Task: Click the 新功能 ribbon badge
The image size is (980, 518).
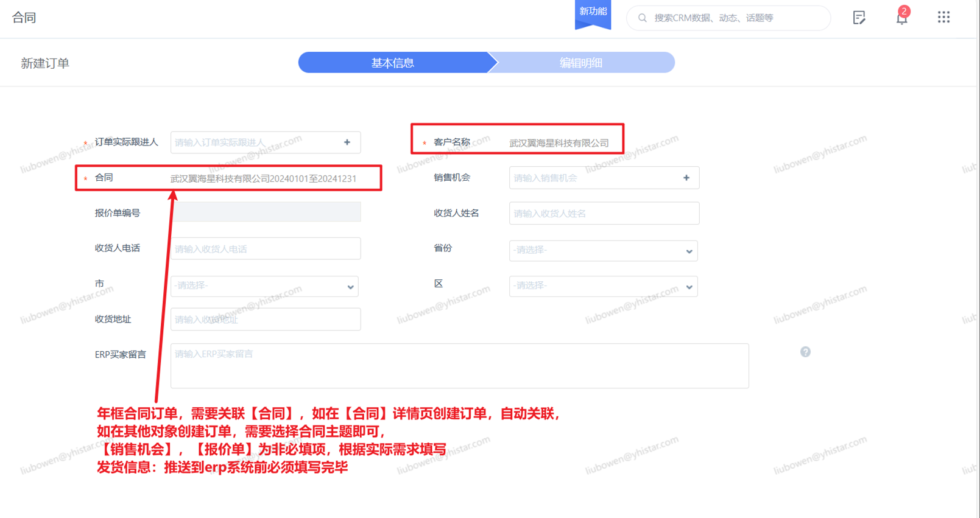Action: pos(593,13)
